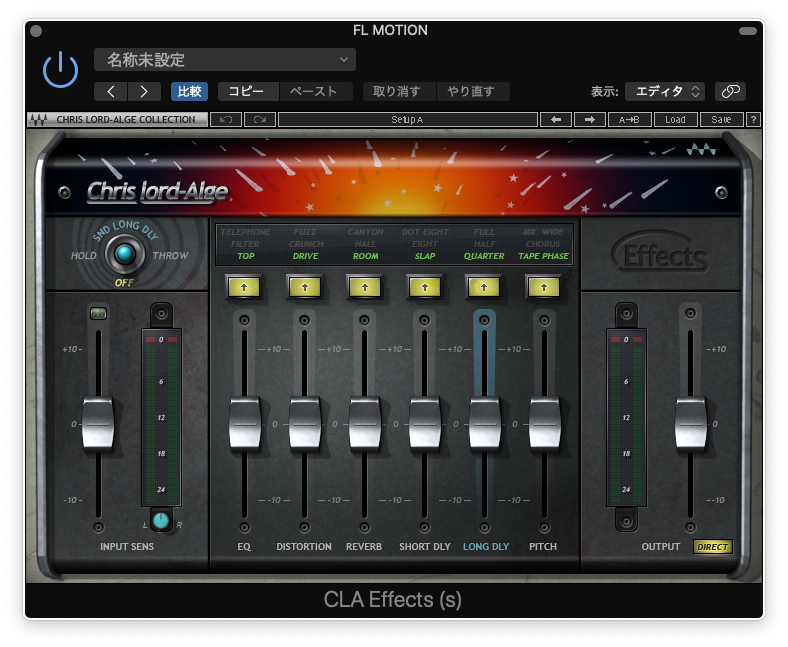This screenshot has height=647, width=788.
Task: Toggle the Pitch mode yellow arrow button
Action: [x=544, y=288]
